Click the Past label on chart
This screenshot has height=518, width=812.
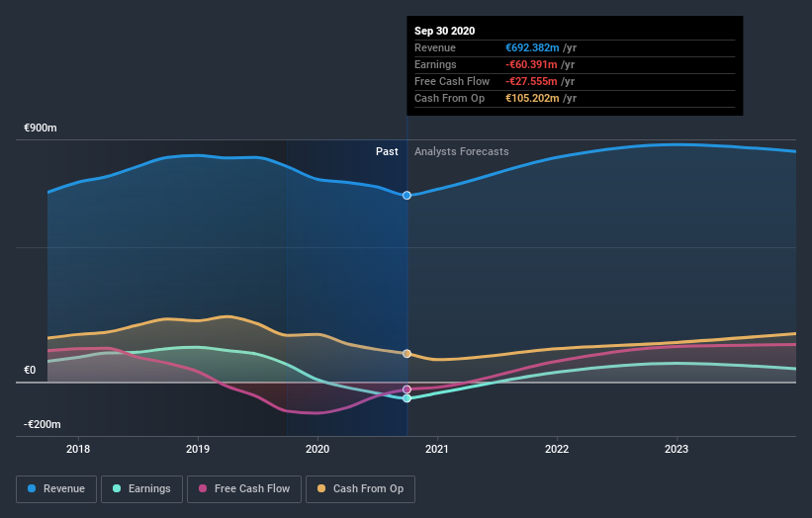[x=387, y=151]
